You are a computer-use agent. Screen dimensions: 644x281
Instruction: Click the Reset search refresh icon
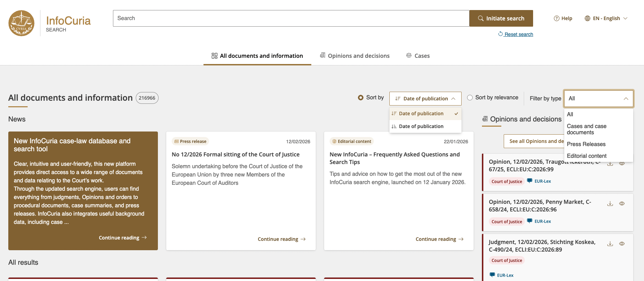tap(500, 34)
